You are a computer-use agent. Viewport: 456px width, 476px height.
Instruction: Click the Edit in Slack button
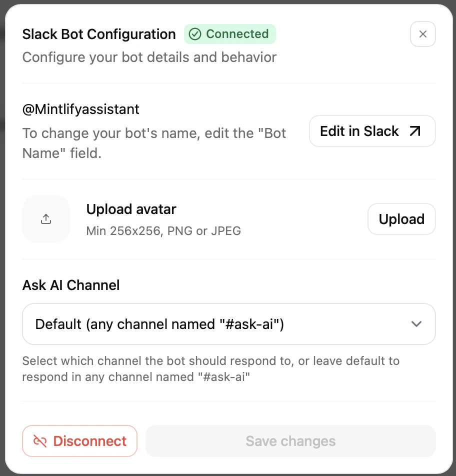pos(372,131)
